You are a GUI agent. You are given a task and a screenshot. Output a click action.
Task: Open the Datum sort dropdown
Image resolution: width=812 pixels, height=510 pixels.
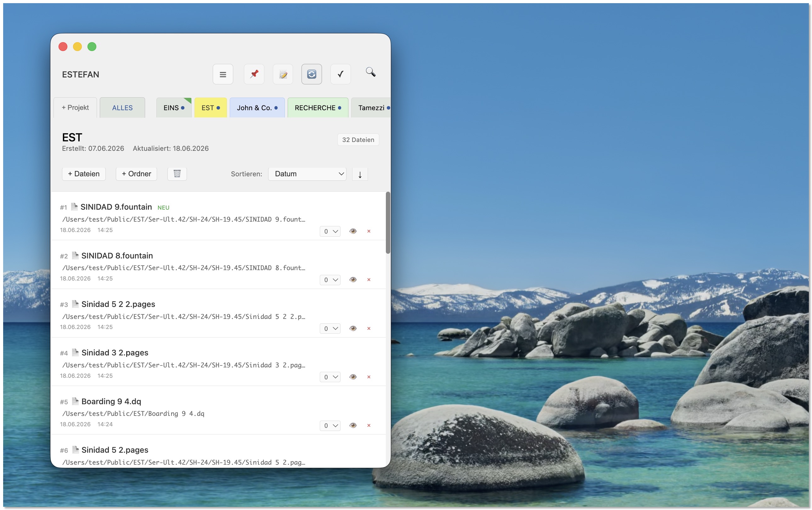pyautogui.click(x=307, y=174)
